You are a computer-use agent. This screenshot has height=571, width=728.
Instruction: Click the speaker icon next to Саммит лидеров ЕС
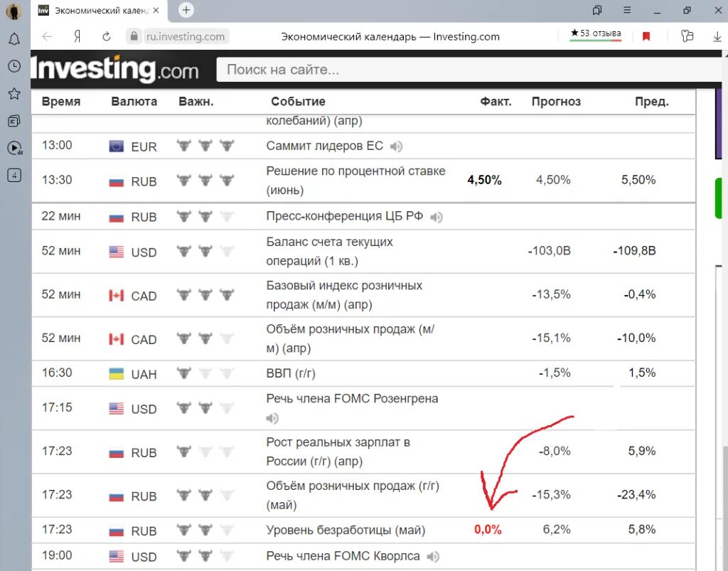click(396, 146)
